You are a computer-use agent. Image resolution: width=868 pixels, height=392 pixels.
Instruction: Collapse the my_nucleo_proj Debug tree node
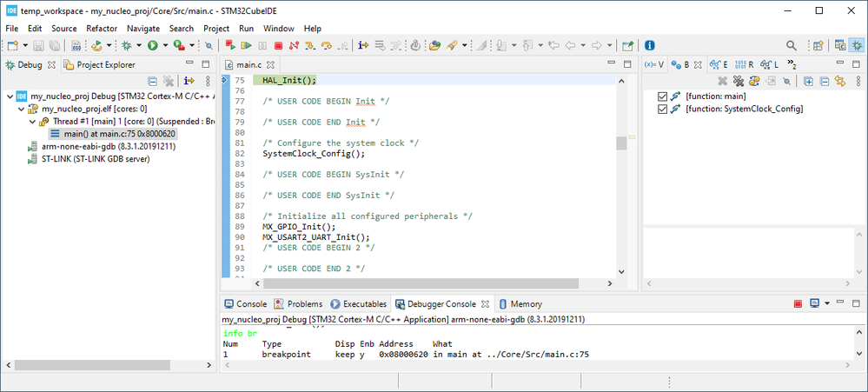10,96
